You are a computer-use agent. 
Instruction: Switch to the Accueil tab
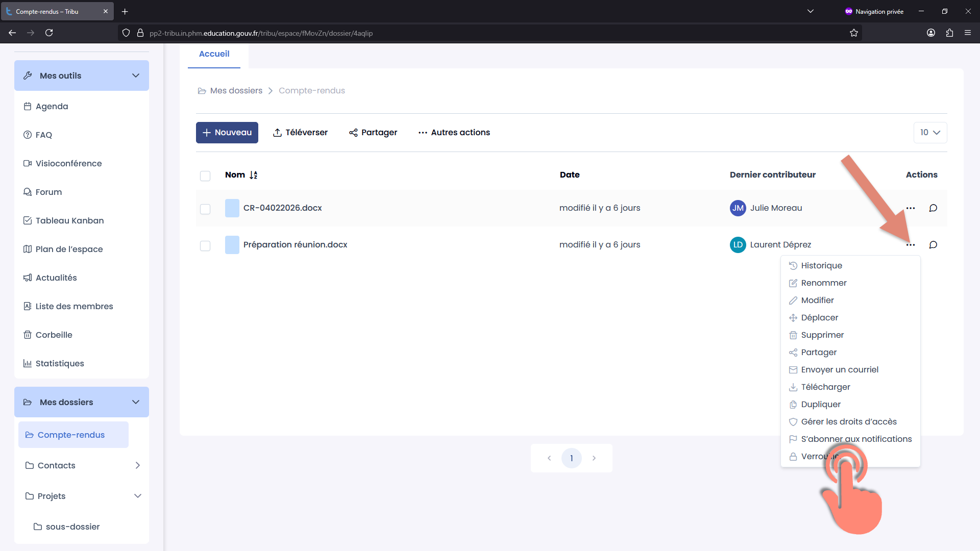[214, 54]
